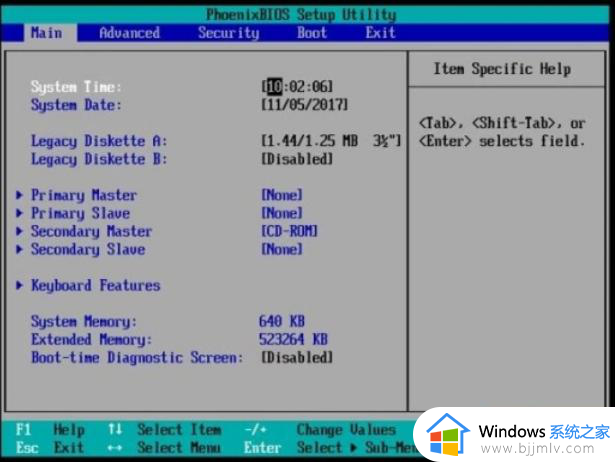Screen dimensions: 615x462
Task: Click the System Memory label
Action: point(84,321)
